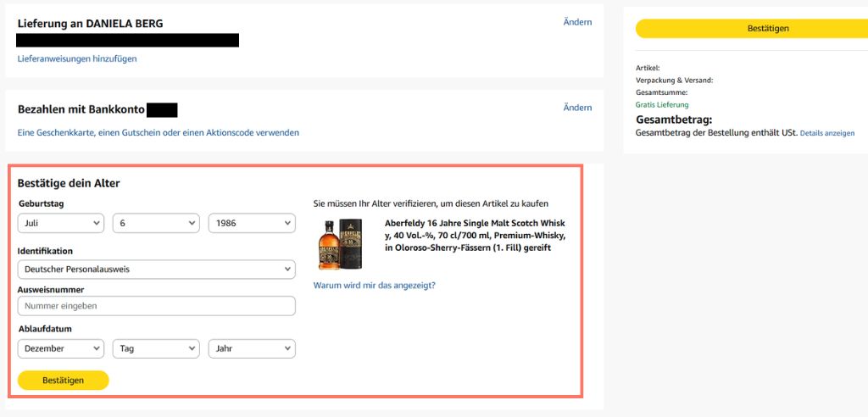This screenshot has width=868, height=417.
Task: Click Bestätigen button in age form
Action: 63,381
